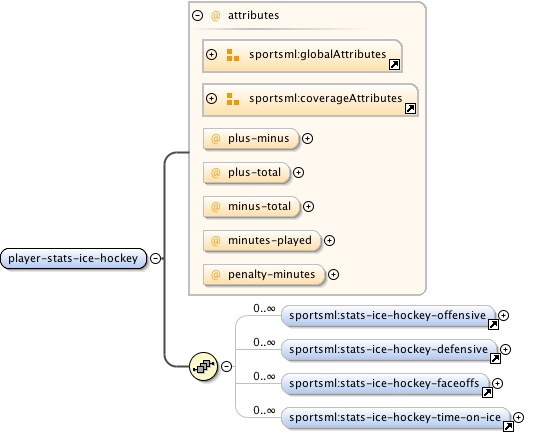The width and height of the screenshot is (542, 433).
Task: Collapse the sequence compositor children
Action: 226,366
